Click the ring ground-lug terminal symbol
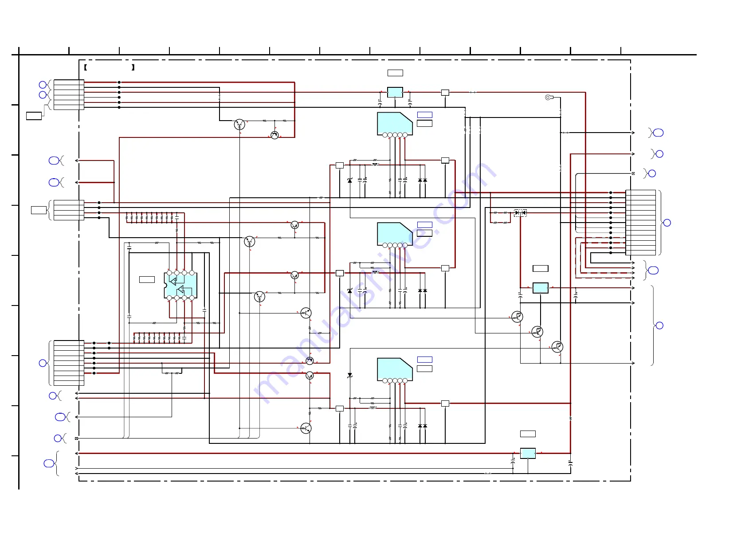The image size is (745, 560). pos(548,97)
